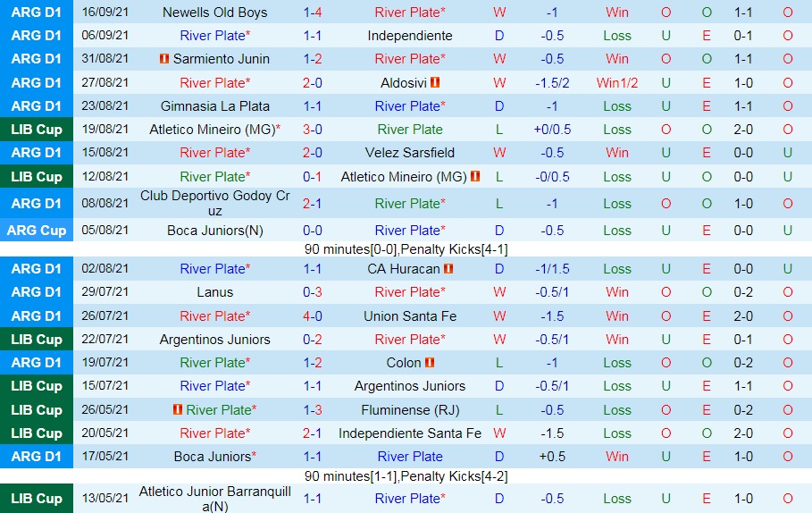Click the ARG D1 badge on 16/09/21 row

tap(37, 13)
